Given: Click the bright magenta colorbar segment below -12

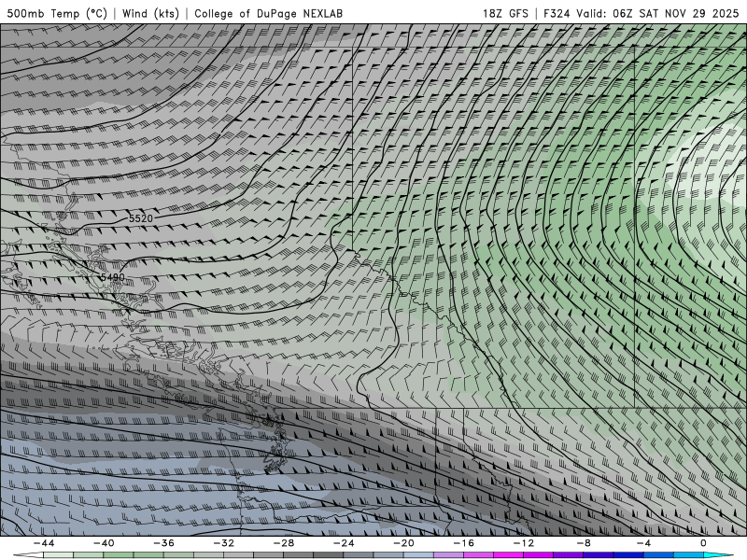Looking at the screenshot, I should tap(509, 555).
